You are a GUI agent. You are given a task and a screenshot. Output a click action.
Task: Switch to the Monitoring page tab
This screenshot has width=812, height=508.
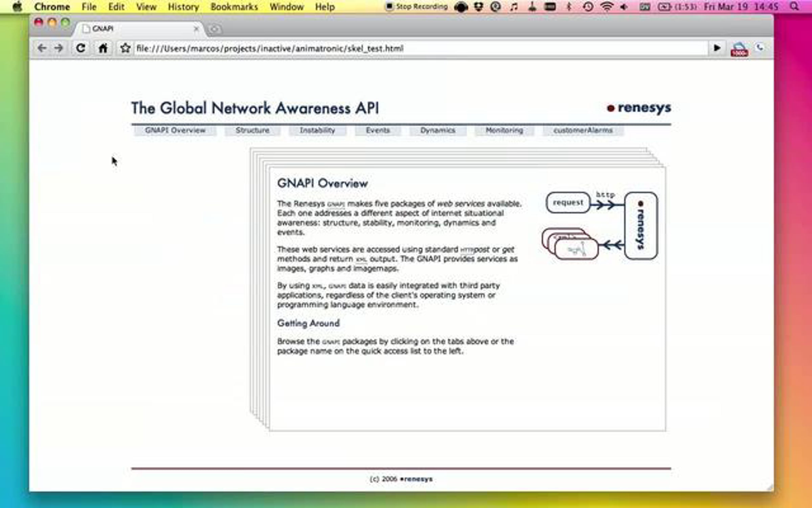point(504,130)
